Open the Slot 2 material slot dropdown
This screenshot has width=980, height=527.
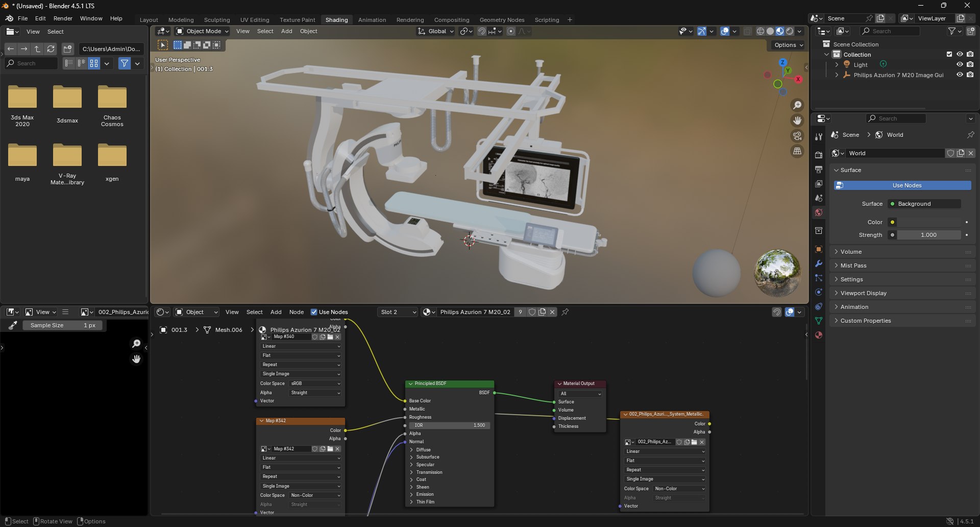[398, 312]
